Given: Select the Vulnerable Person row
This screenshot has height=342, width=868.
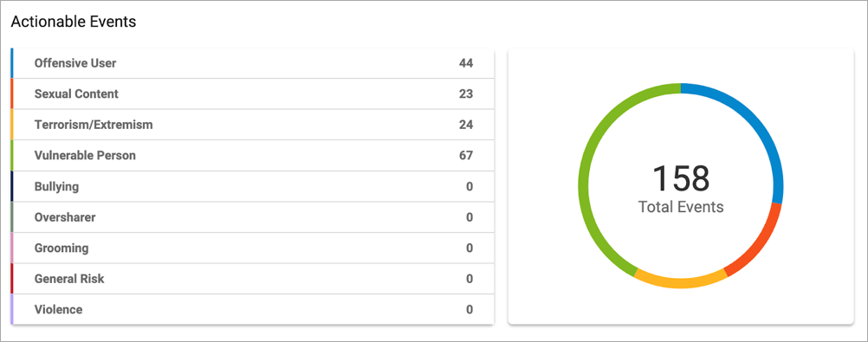Looking at the screenshot, I should point(252,156).
